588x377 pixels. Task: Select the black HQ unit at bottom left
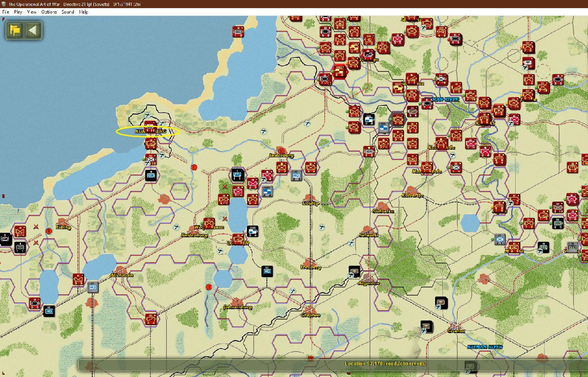click(x=49, y=311)
